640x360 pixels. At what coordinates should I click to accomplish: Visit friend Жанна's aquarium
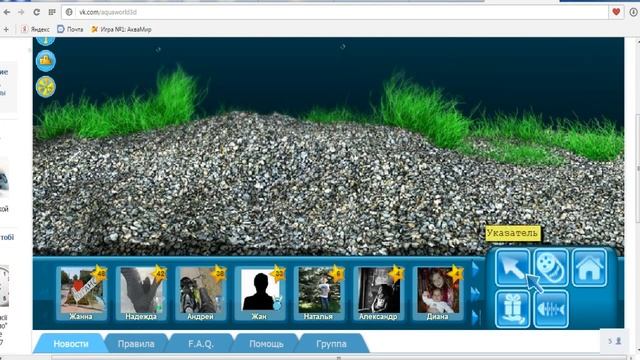click(x=81, y=293)
